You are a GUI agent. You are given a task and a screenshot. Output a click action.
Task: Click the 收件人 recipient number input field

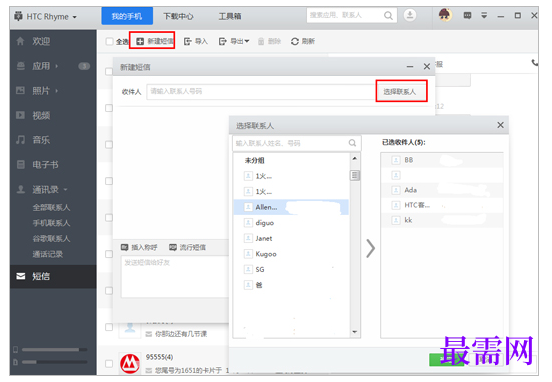click(x=261, y=92)
